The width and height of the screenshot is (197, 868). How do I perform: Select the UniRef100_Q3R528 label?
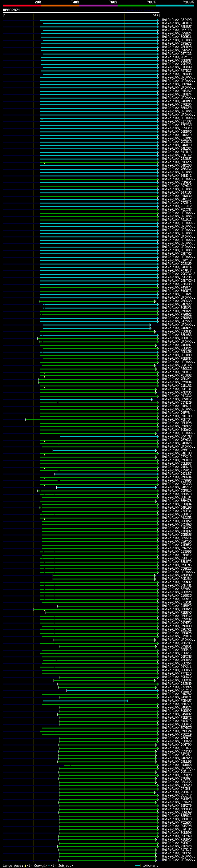(177, 785)
